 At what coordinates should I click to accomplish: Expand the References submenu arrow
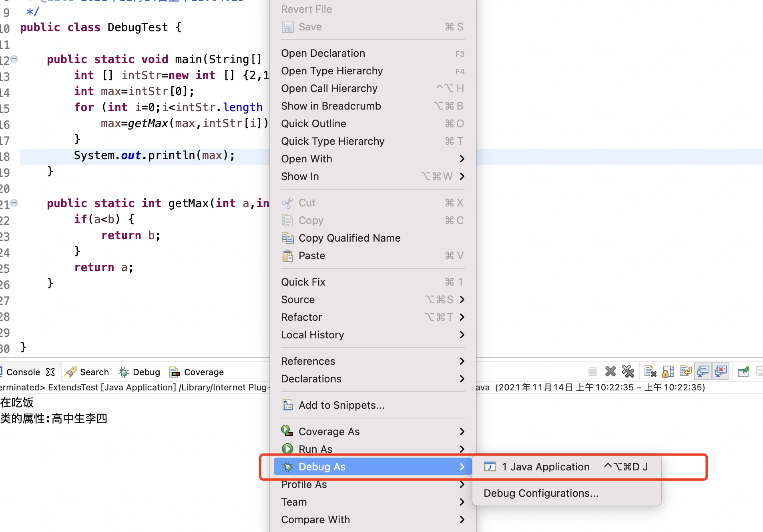pyautogui.click(x=462, y=361)
